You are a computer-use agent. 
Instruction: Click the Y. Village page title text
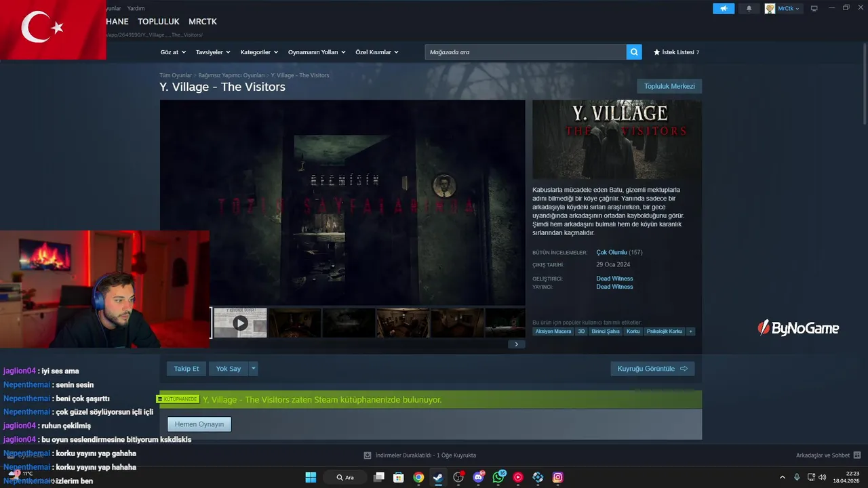tap(222, 87)
